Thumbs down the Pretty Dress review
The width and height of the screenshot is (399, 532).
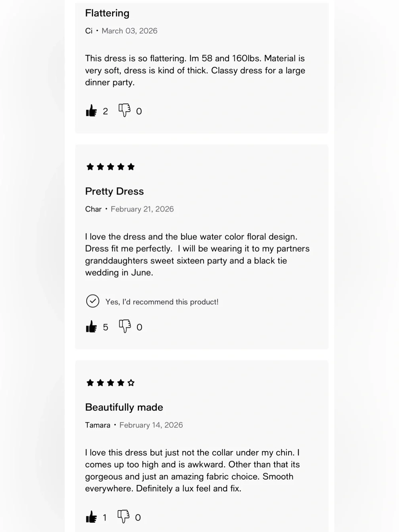point(125,326)
